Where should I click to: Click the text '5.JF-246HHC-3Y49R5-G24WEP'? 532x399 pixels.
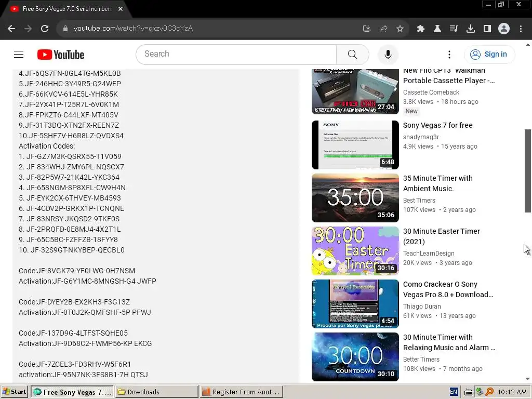coord(70,84)
